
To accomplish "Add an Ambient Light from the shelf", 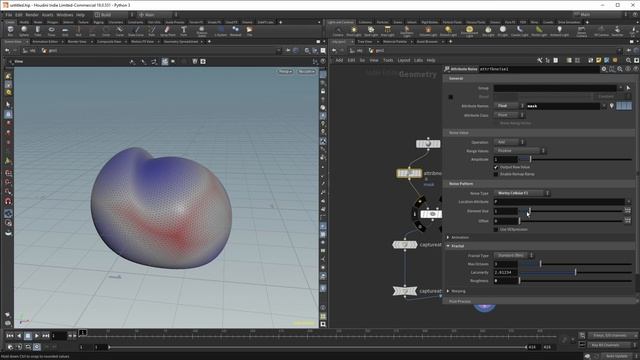I will coord(559,31).
